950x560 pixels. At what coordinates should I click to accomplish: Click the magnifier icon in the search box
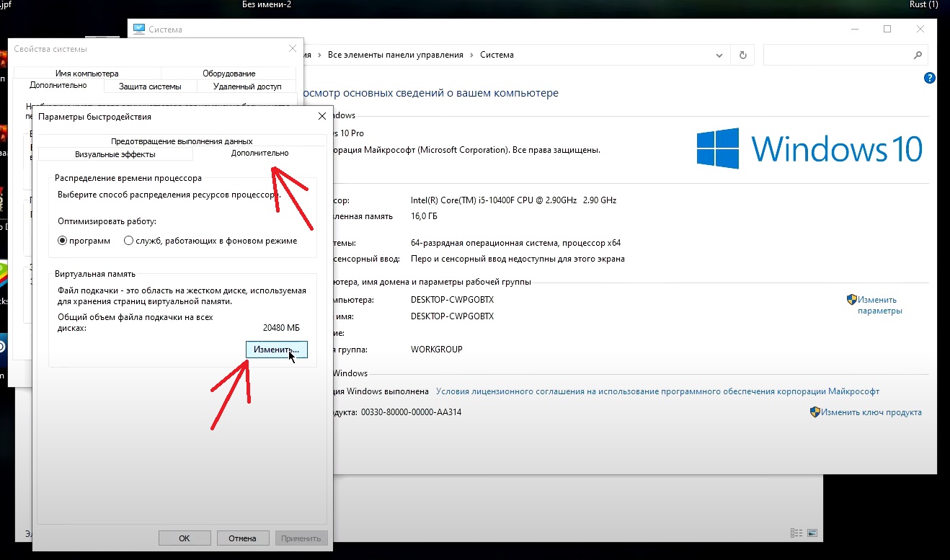918,55
